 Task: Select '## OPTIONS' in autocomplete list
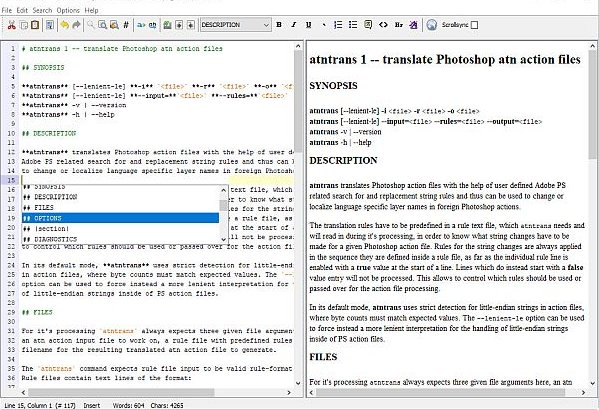pyautogui.click(x=120, y=218)
